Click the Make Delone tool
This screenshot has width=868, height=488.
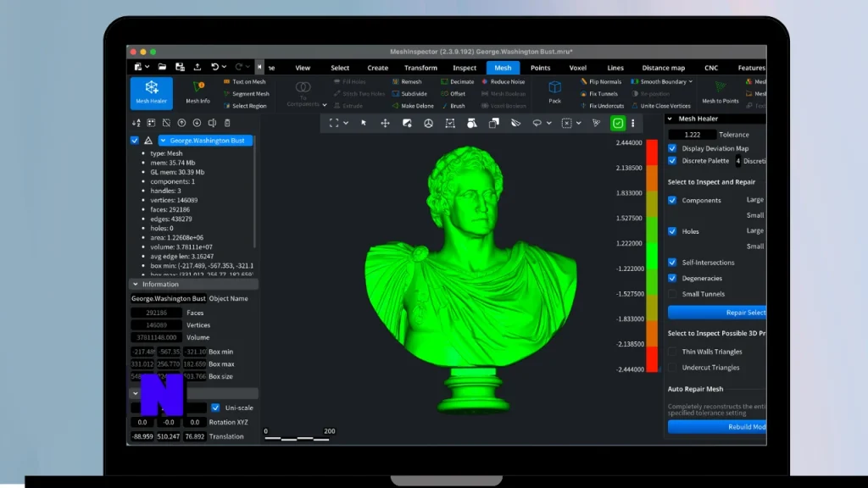pyautogui.click(x=413, y=106)
